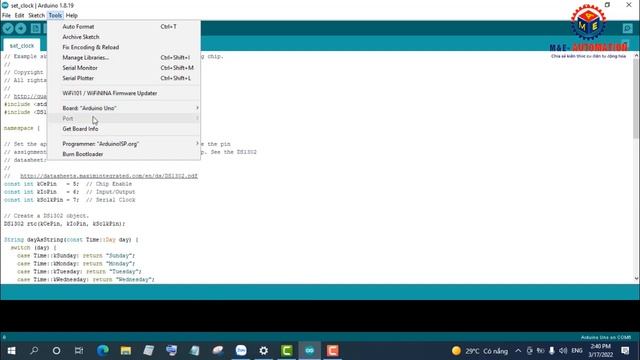Choose Archive Sketch menu entry
640x360 pixels.
pos(124,37)
